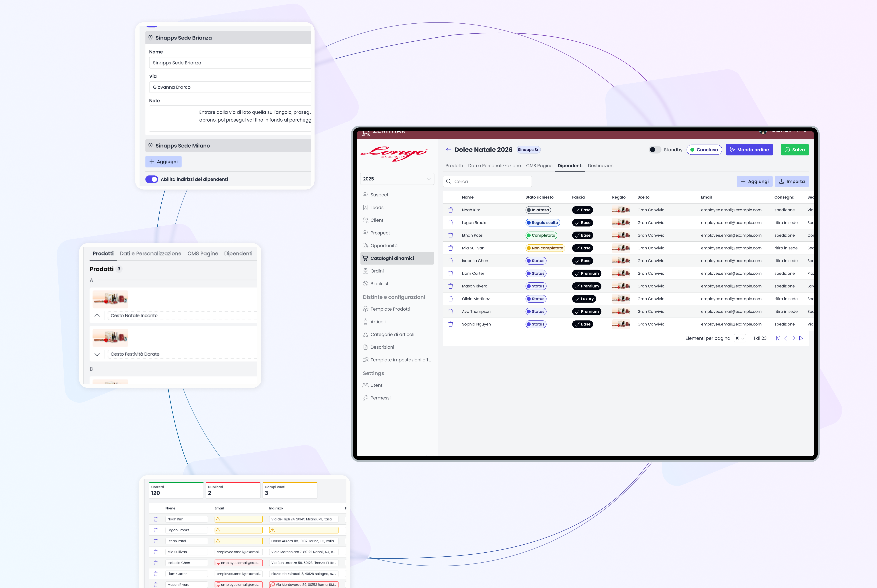The height and width of the screenshot is (588, 877).
Task: Open In attesa status for Noah Kim
Action: pos(538,210)
